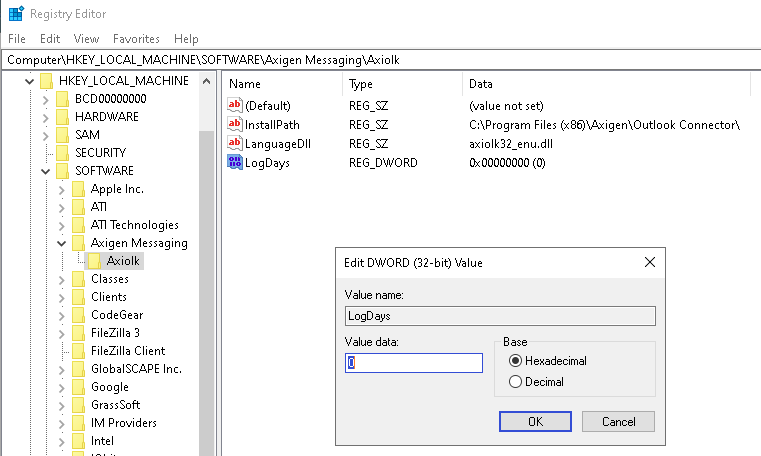Click the (Default) string value icon
The width and height of the screenshot is (761, 456).
click(234, 105)
